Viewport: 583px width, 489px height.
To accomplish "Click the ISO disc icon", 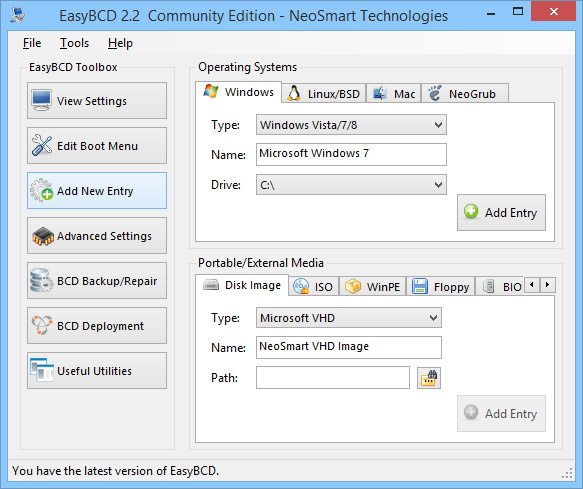I will 300,287.
